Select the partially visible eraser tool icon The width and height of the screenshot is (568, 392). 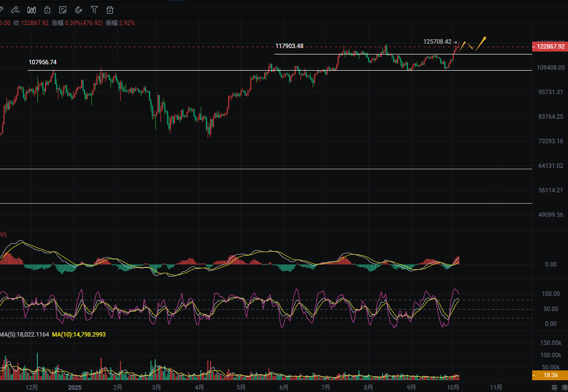pyautogui.click(x=1, y=9)
